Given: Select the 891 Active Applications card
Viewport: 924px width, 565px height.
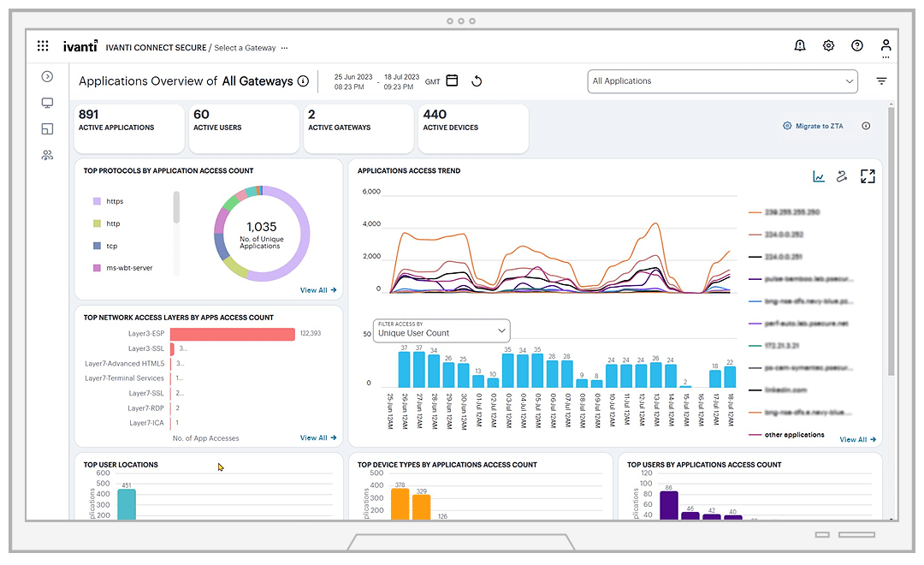Looking at the screenshot, I should (129, 128).
